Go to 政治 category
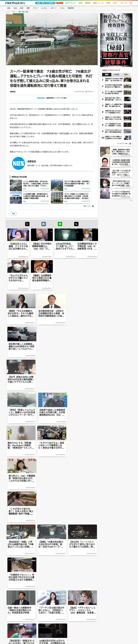 pos(9,8)
